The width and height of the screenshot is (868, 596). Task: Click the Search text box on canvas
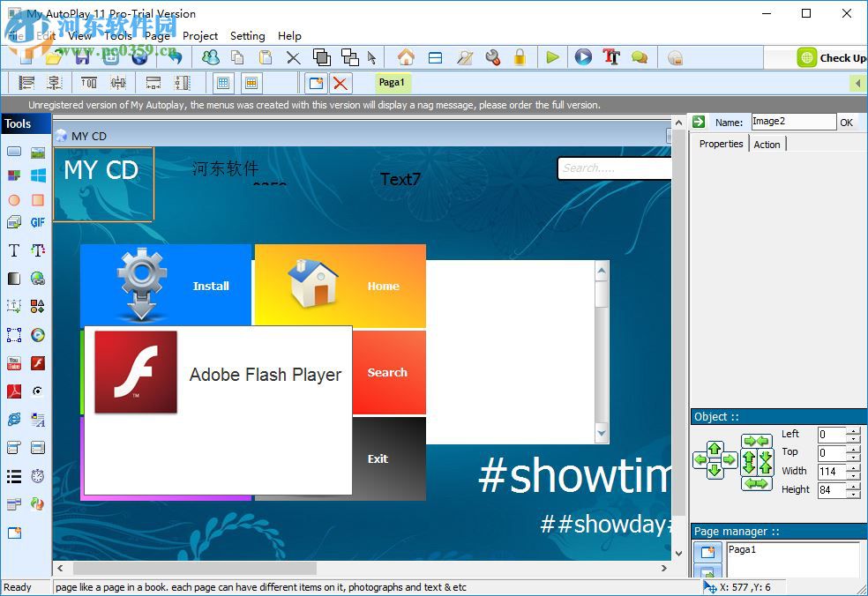(614, 168)
